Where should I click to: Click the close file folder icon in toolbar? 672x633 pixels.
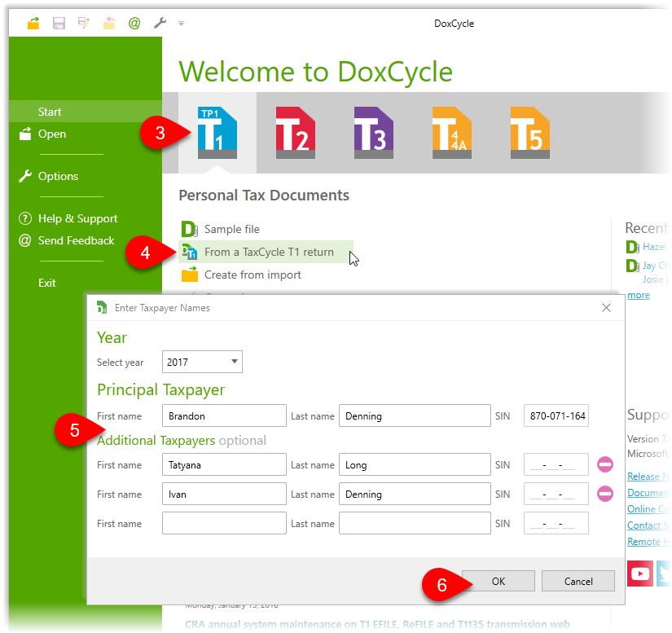(x=109, y=23)
